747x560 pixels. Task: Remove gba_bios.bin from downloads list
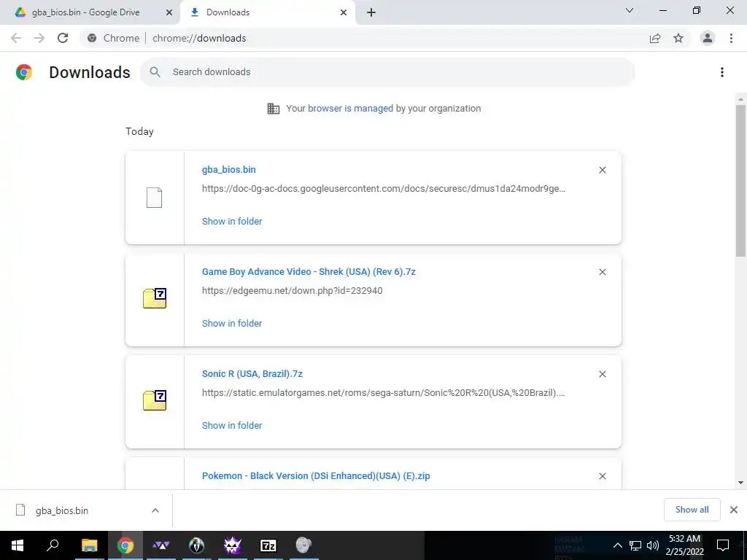[x=602, y=170]
